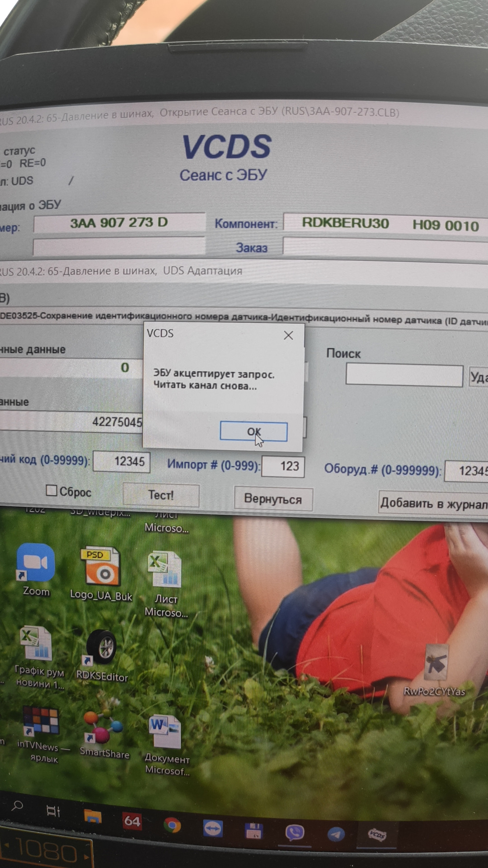Open the Logo_UA_Buk PSD file icon
The height and width of the screenshot is (868, 488).
coord(103,567)
